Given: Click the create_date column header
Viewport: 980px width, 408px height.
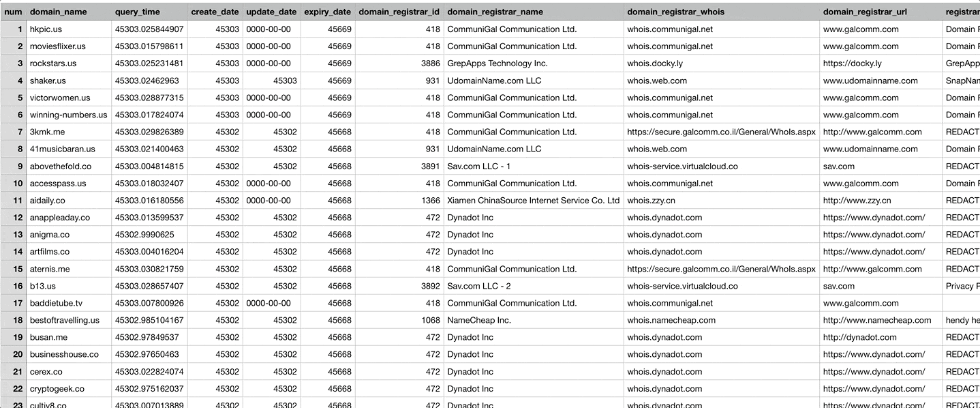Looking at the screenshot, I should [x=215, y=12].
